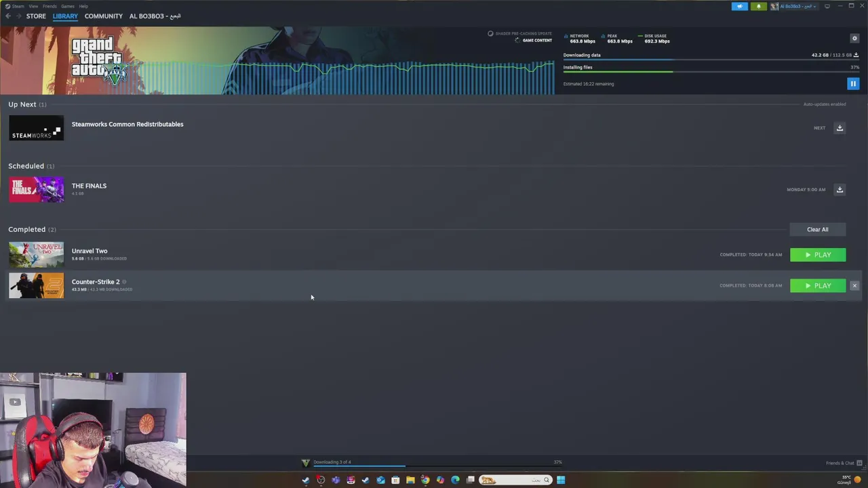Screen dimensions: 868x488
Task: Click the taskbar search box
Action: point(515,480)
